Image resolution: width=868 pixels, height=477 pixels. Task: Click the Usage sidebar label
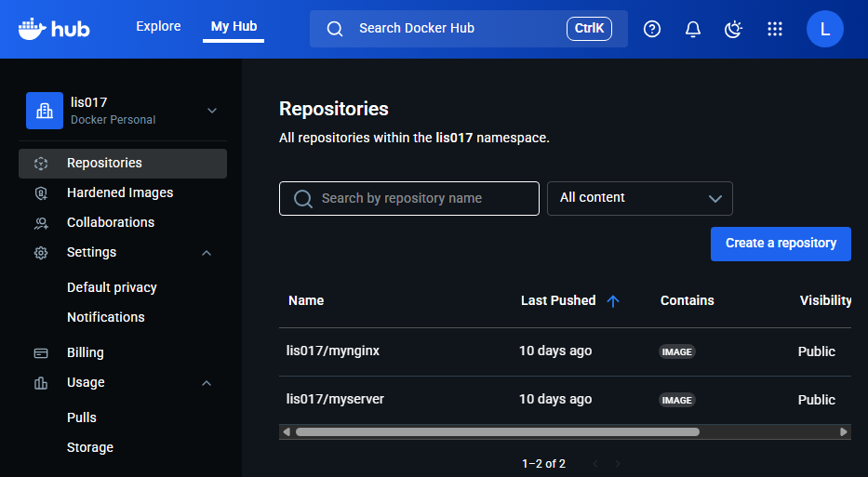tap(86, 382)
